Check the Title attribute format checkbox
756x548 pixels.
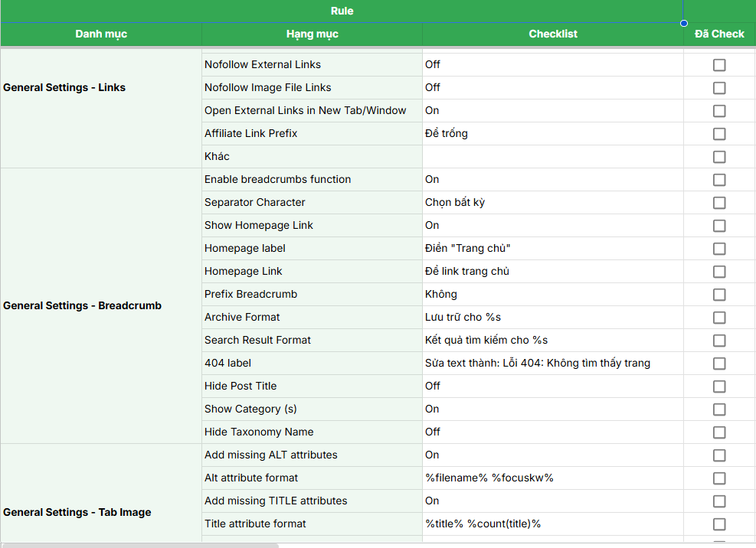click(x=718, y=524)
